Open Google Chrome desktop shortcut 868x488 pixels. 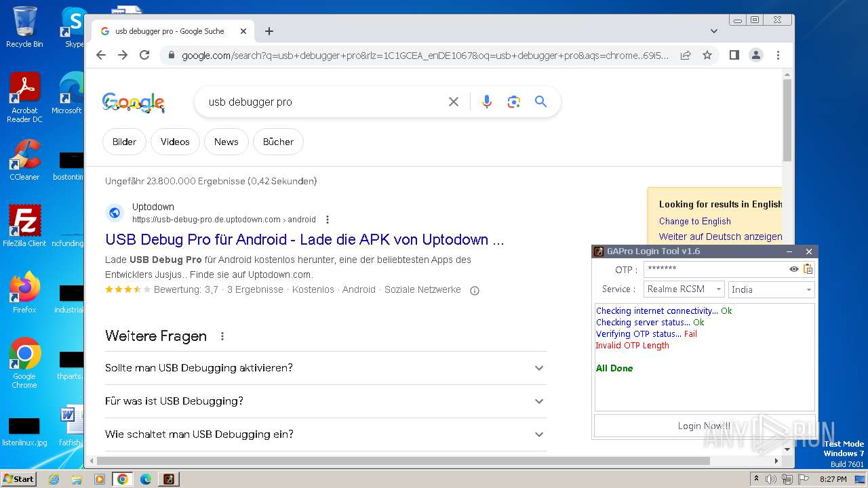coord(24,363)
